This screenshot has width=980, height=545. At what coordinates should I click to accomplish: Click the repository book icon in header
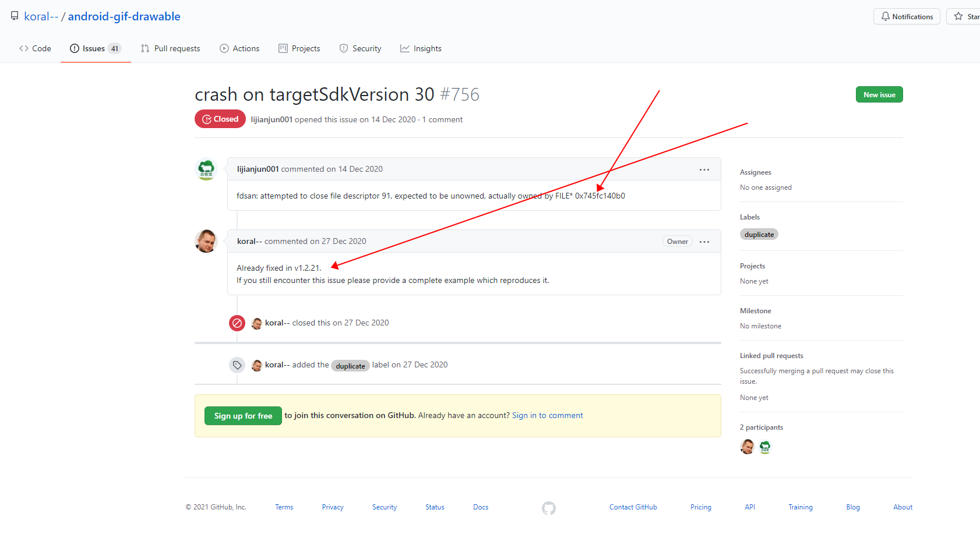15,16
